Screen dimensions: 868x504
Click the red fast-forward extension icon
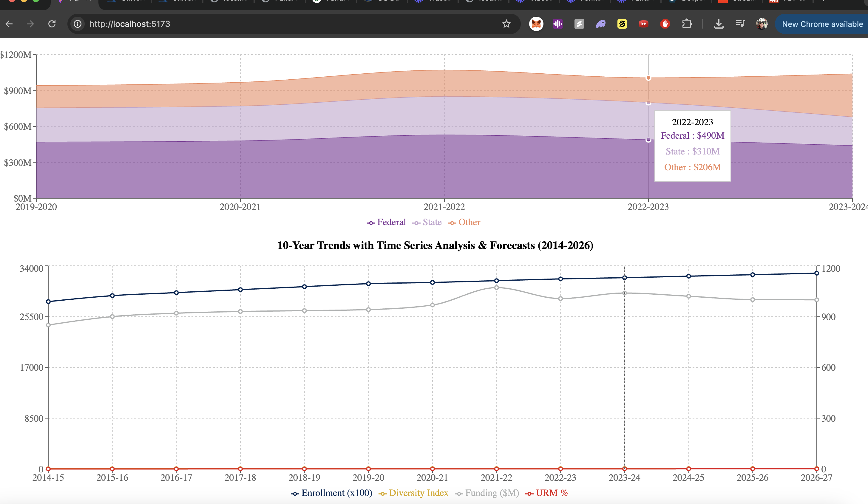click(x=643, y=24)
